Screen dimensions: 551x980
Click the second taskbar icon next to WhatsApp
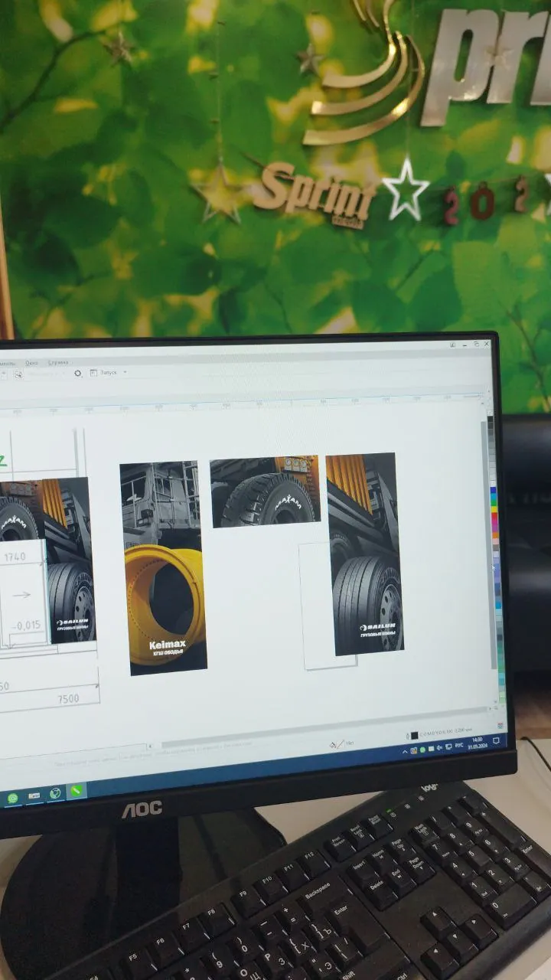click(x=34, y=797)
